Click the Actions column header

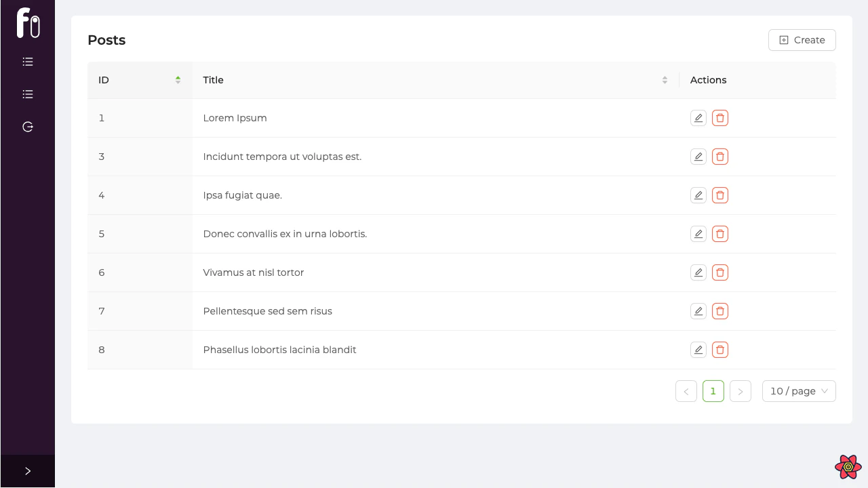(708, 79)
